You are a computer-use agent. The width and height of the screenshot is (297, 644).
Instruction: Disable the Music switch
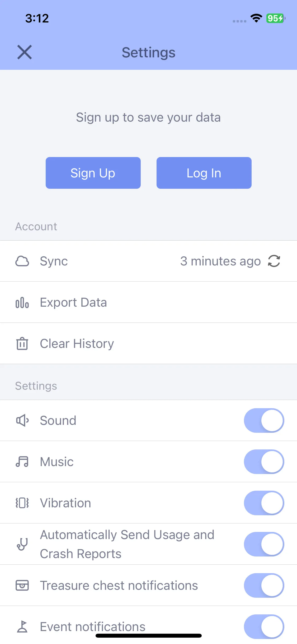(x=264, y=462)
